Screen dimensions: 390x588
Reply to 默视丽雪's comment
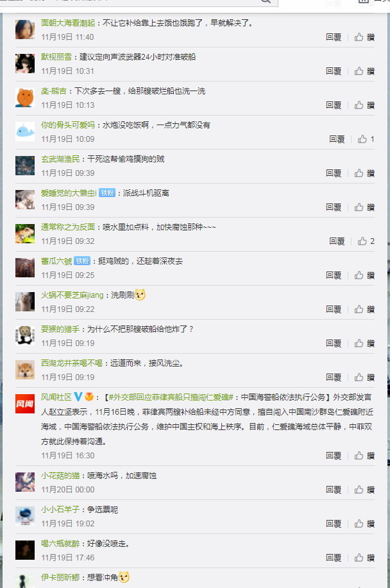[x=334, y=71]
